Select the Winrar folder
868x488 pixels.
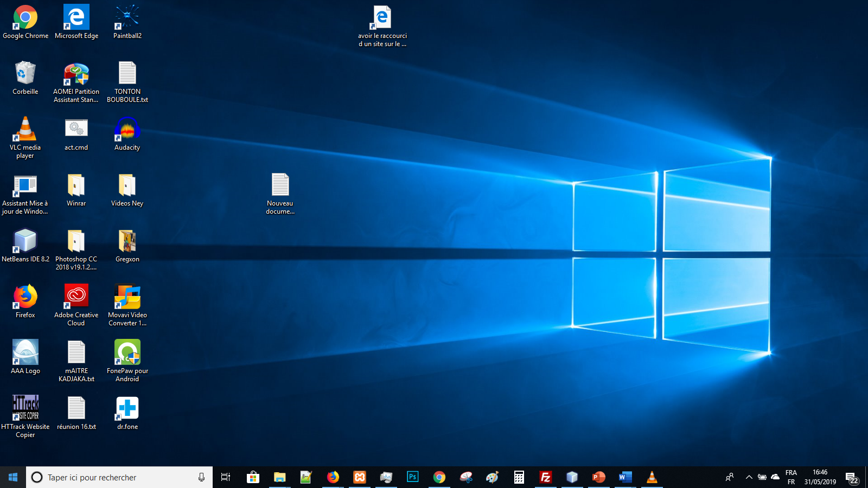point(76,190)
